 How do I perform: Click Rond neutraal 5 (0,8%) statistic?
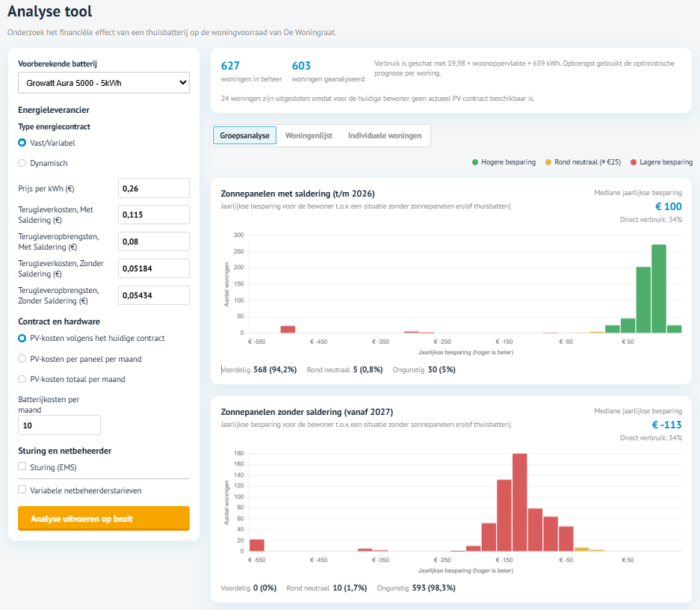click(x=344, y=370)
